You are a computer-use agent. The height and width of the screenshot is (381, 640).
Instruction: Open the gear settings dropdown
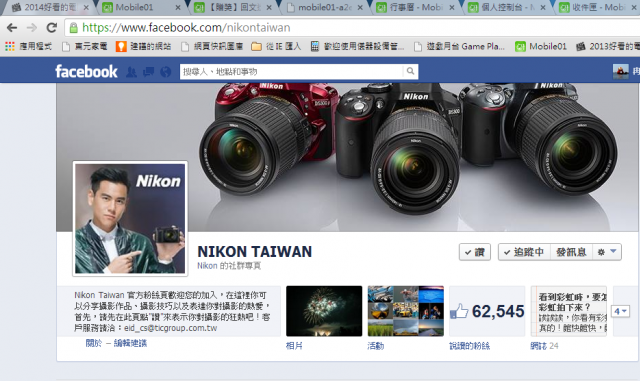coord(607,252)
